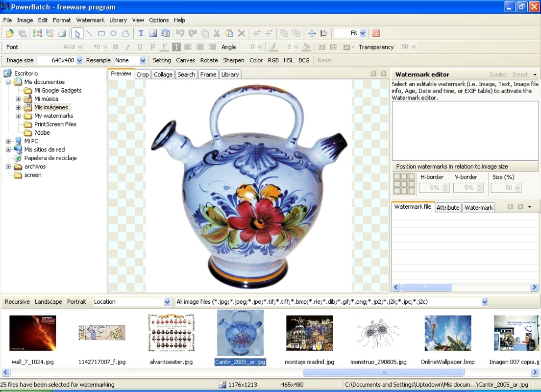Click the batch convert icon with green arrows

pos(37,33)
